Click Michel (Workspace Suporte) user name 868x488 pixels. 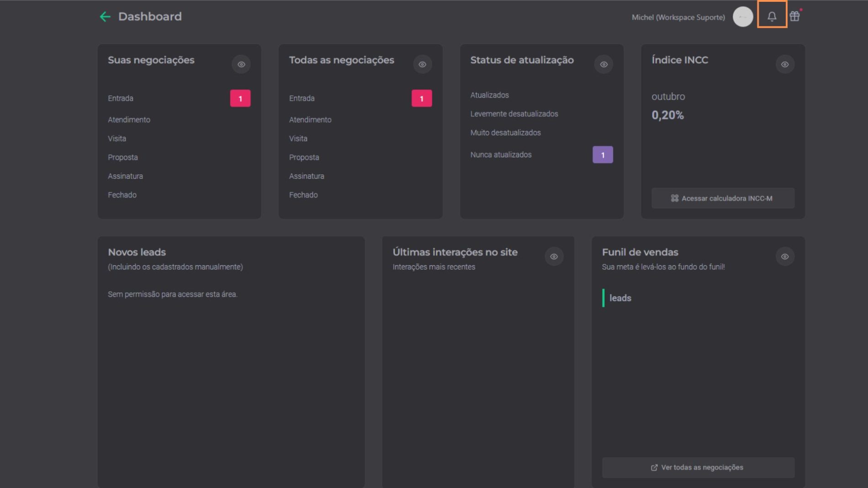point(678,17)
